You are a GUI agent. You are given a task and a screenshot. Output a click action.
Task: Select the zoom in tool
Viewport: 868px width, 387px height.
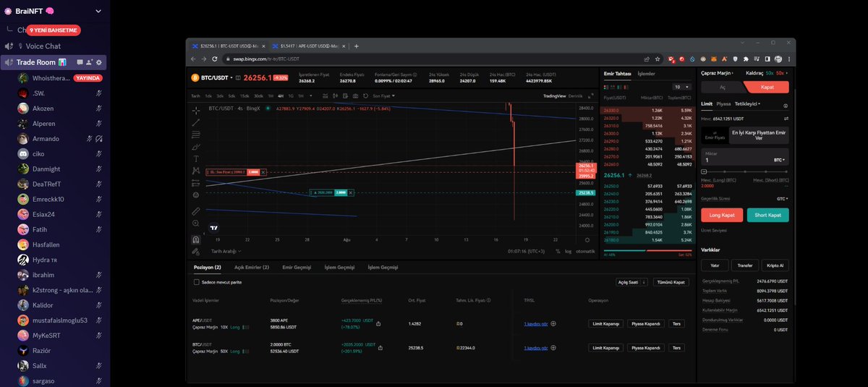coord(195,224)
